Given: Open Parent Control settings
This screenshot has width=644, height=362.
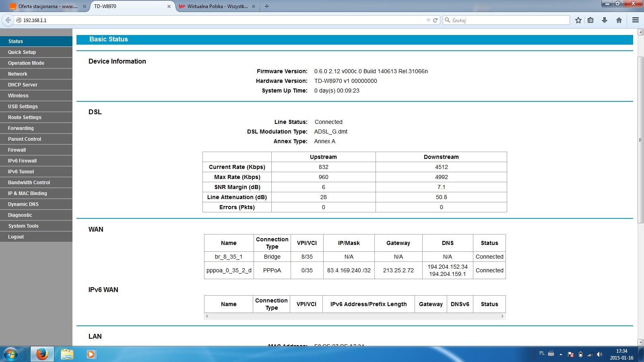Looking at the screenshot, I should coord(36,139).
